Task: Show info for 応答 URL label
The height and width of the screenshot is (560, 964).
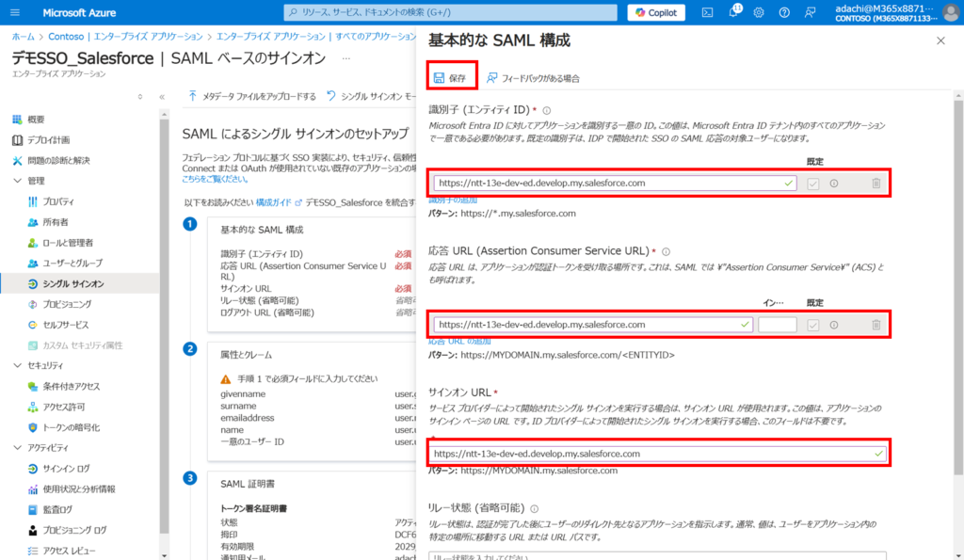Action: (666, 251)
